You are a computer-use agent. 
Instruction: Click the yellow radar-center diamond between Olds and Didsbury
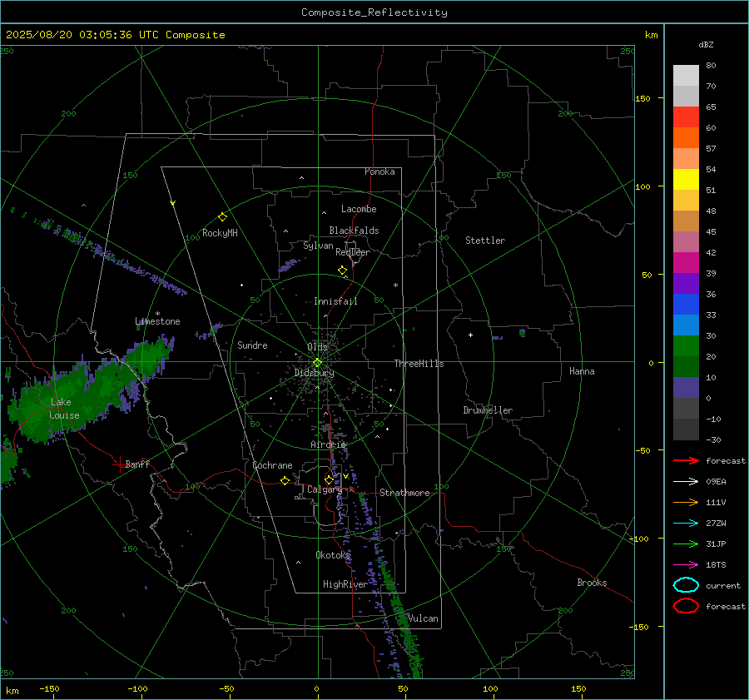317,363
